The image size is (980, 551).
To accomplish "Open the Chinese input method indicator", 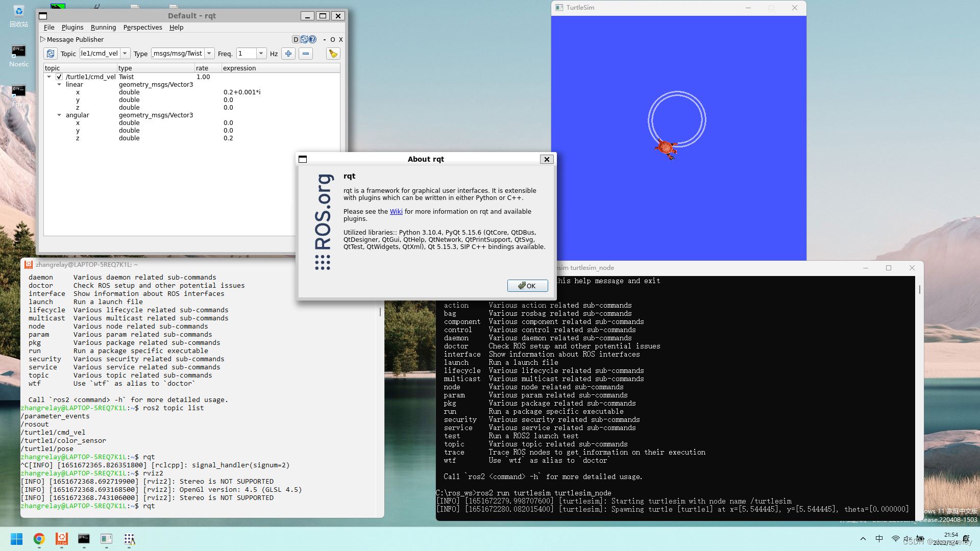I will 879,539.
